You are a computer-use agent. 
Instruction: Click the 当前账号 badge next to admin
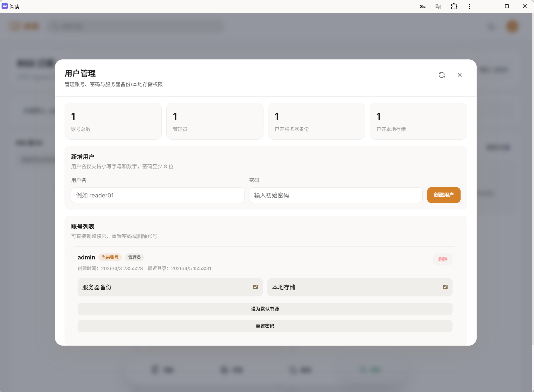(x=110, y=257)
